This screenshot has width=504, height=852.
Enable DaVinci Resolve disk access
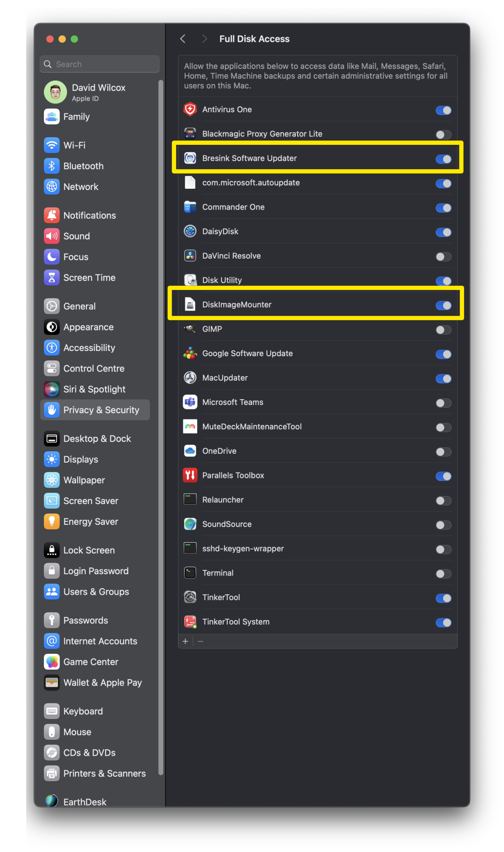444,256
